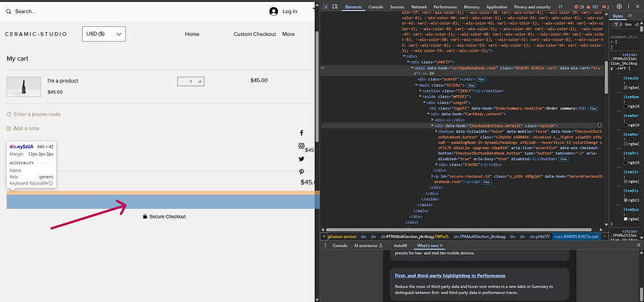Viewport: 644px width, 302px height.
Task: Click flex badge next to Order summary h2
Action: click(593, 108)
